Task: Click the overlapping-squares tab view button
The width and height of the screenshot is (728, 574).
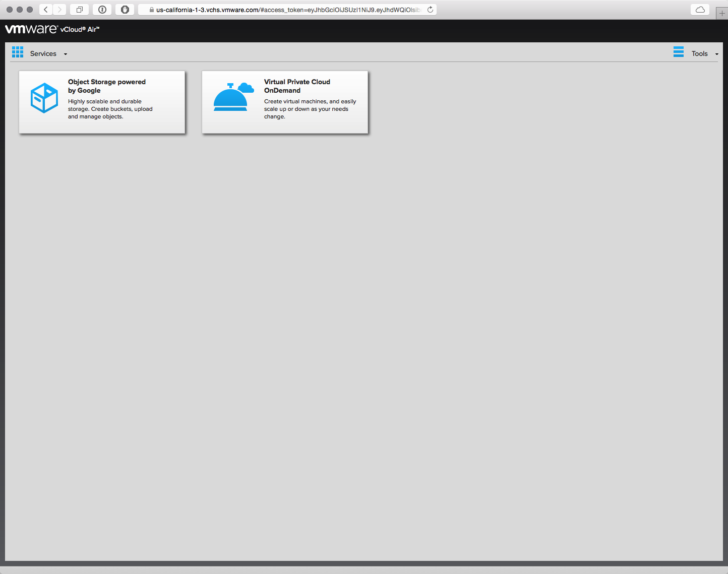Action: (x=79, y=10)
